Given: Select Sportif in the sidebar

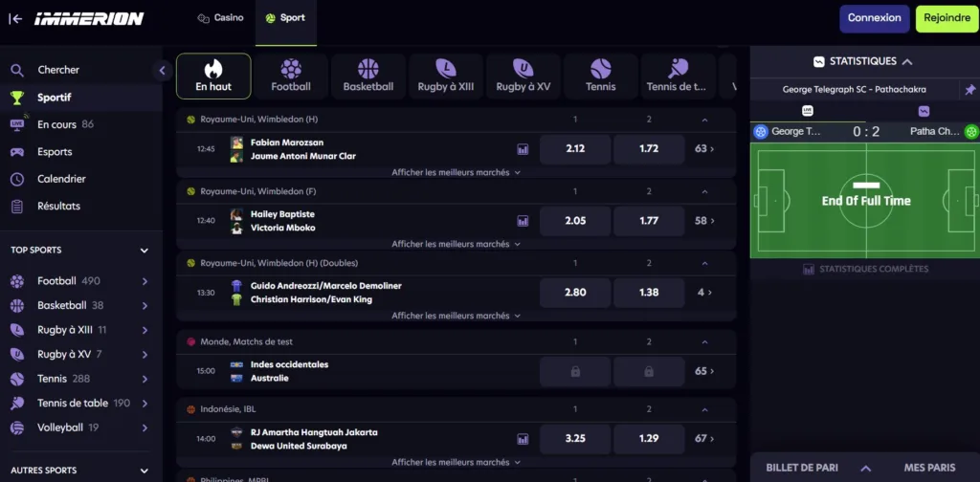Looking at the screenshot, I should (x=81, y=98).
